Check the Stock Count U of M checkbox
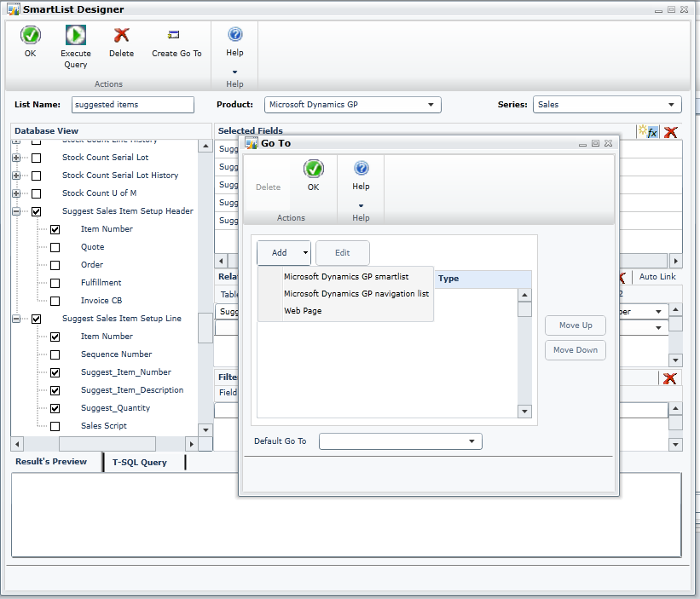The height and width of the screenshot is (599, 700). click(x=37, y=193)
